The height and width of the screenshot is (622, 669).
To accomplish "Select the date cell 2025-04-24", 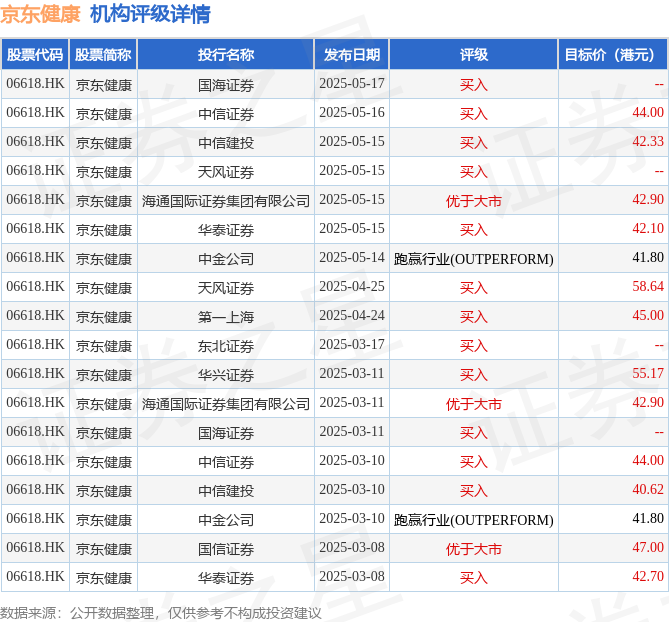I will coord(352,316).
